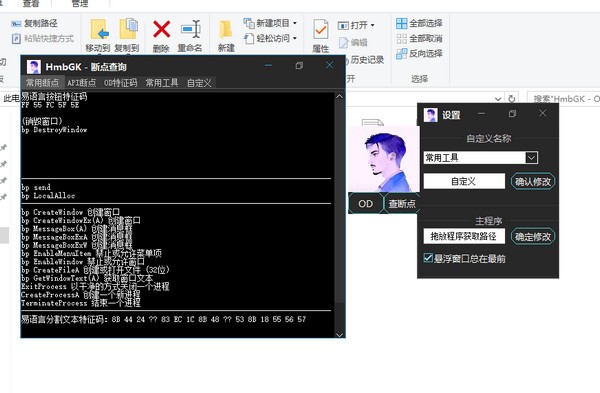Click Invert selection (反向选择)
Screen dimensions: 600x393
pyautogui.click(x=419, y=54)
